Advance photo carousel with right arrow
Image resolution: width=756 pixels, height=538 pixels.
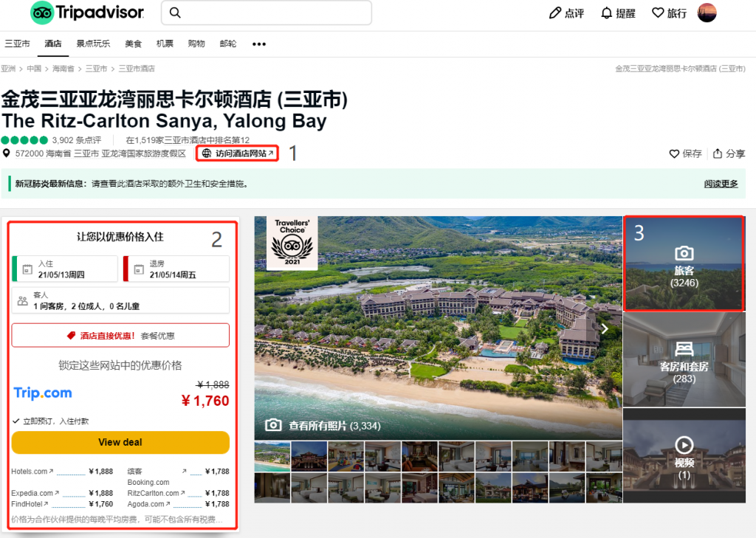605,329
